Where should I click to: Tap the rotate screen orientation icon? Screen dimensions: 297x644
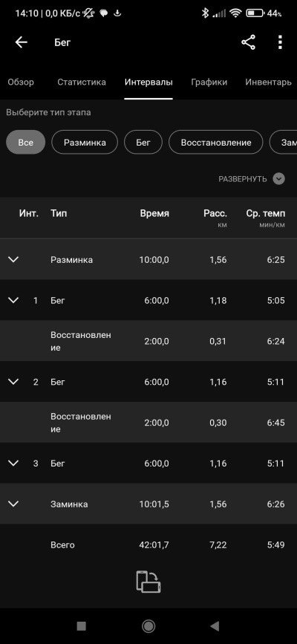tap(148, 582)
